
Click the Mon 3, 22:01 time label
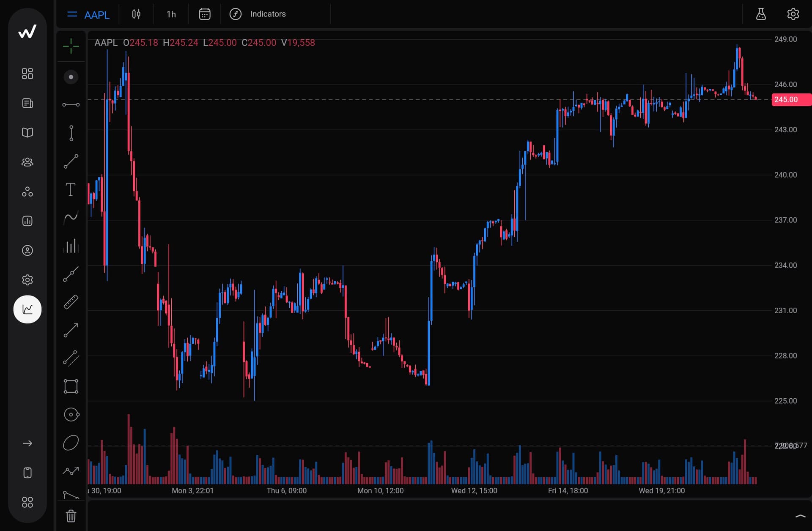[x=193, y=491]
